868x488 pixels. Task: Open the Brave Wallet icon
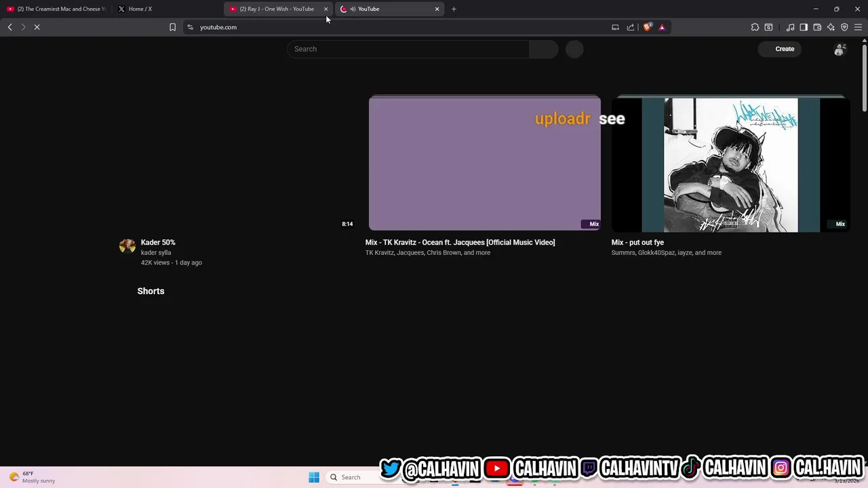click(817, 27)
